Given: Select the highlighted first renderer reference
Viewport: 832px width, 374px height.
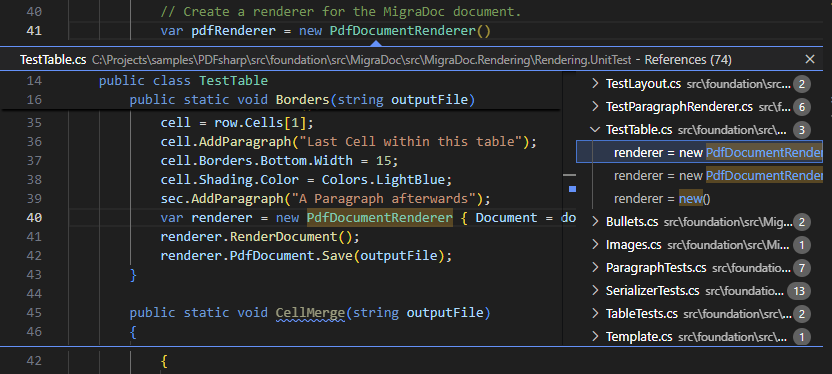Looking at the screenshot, I should point(700,152).
